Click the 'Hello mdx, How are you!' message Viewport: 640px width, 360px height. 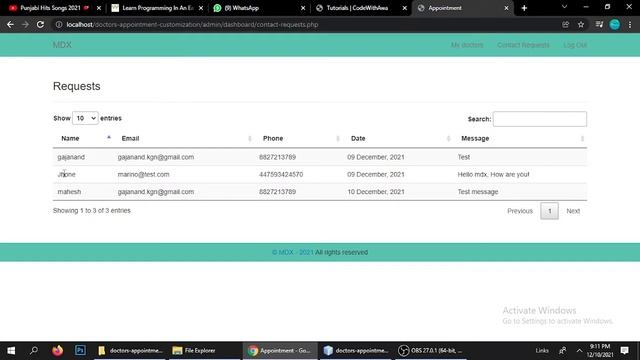(x=493, y=174)
